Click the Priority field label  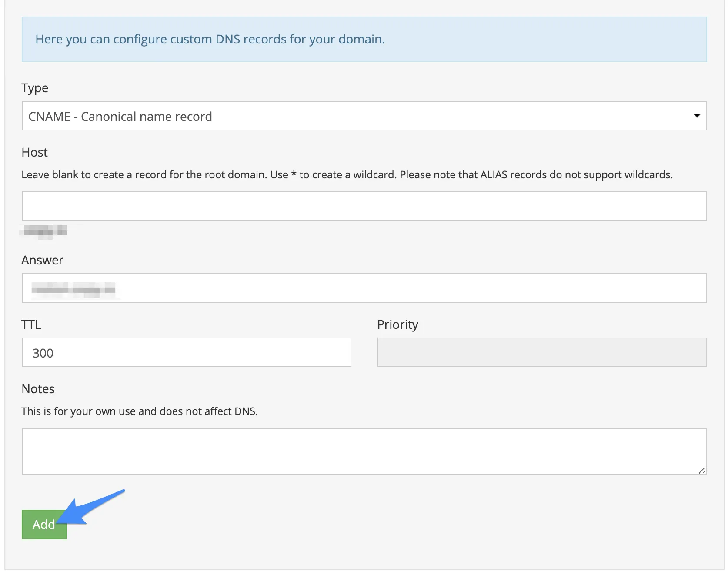(397, 325)
